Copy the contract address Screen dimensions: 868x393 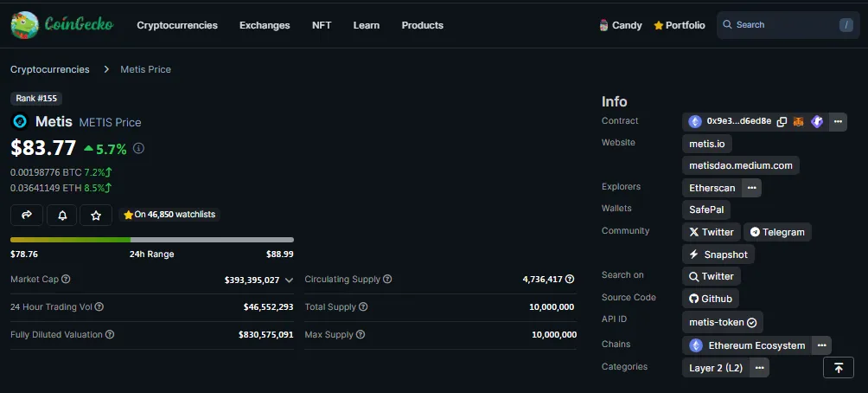click(782, 121)
